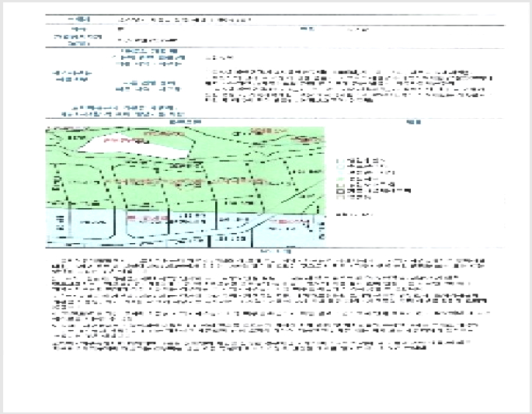The image size is (532, 414).
Task: Click the first legend entry's small box icon
Action: click(x=340, y=161)
